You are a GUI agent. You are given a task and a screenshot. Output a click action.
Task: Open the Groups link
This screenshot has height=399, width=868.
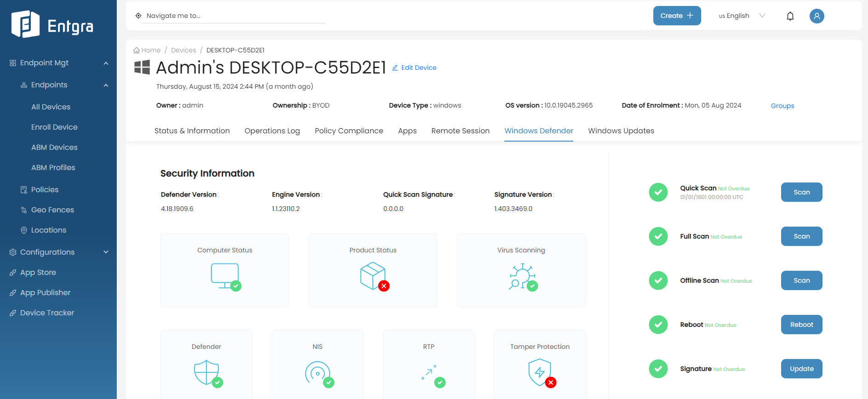(782, 106)
